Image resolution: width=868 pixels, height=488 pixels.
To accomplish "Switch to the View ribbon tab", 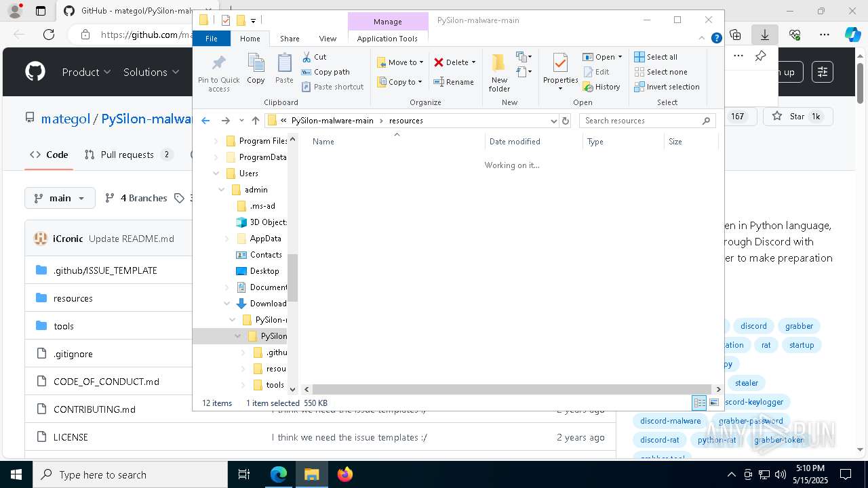I will click(328, 39).
